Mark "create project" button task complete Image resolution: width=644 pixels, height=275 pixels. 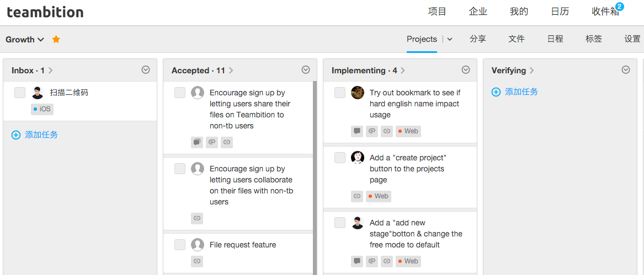click(x=340, y=158)
